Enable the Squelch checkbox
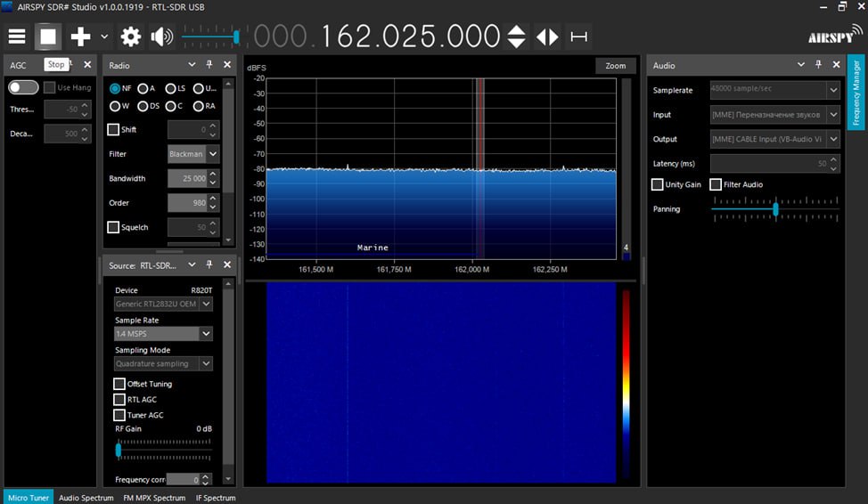 click(x=113, y=227)
